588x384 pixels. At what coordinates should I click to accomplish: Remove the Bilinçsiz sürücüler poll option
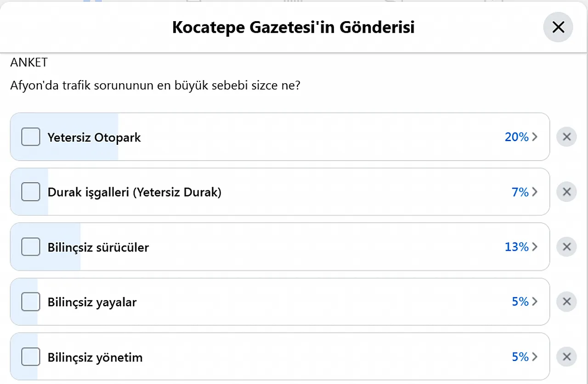566,247
